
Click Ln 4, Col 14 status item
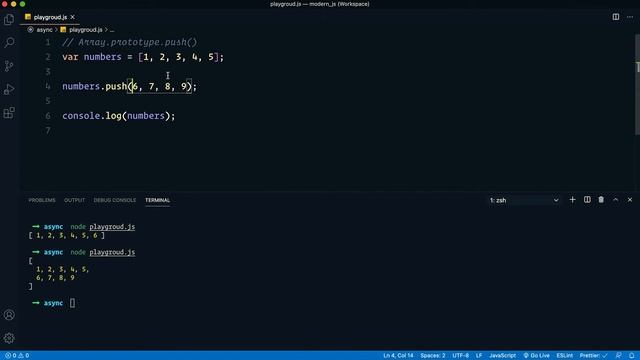click(x=398, y=356)
